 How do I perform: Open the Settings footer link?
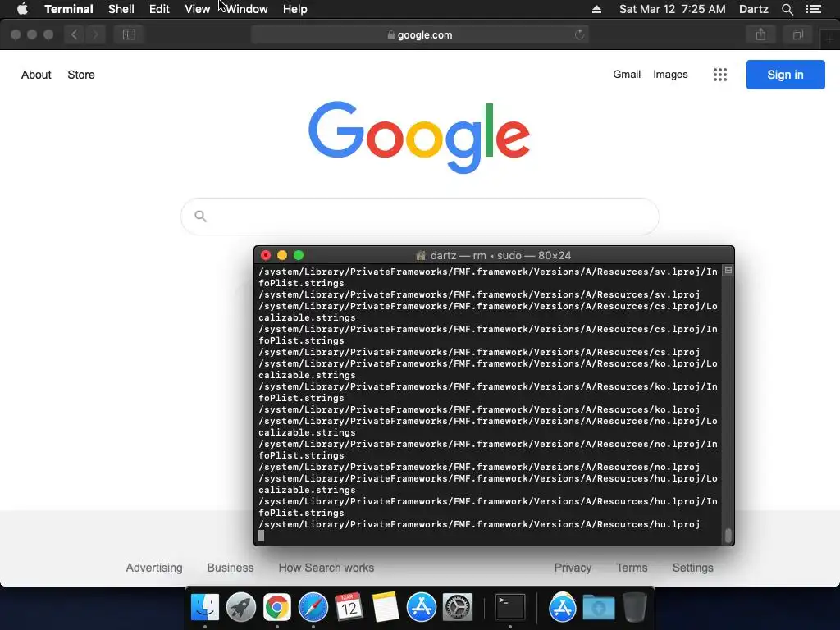[x=692, y=568]
